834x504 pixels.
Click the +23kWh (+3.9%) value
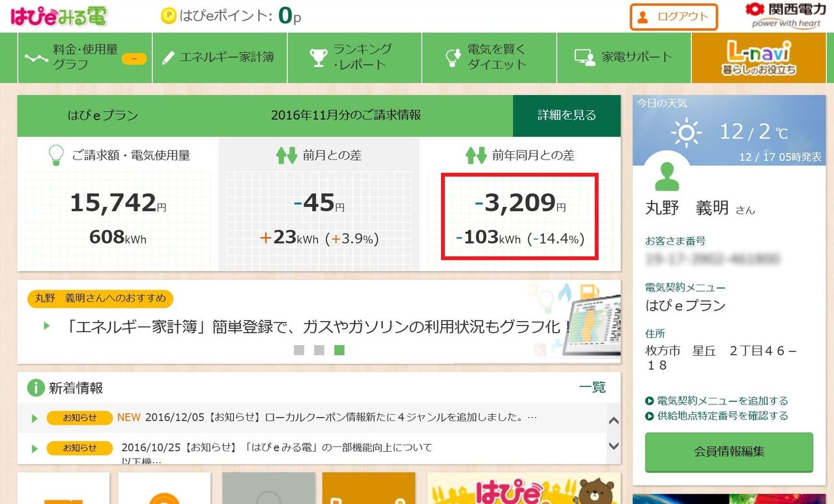pos(319,238)
